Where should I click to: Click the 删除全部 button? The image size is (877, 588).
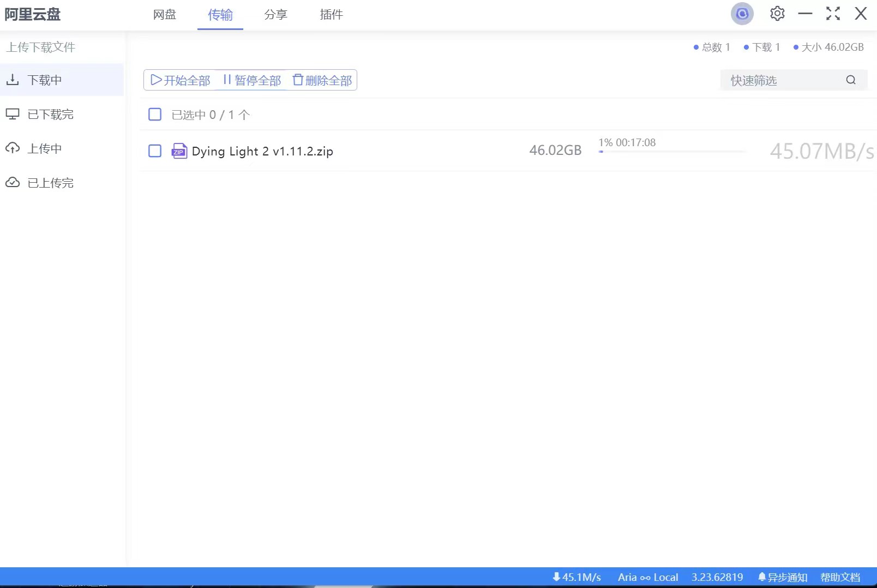point(322,80)
